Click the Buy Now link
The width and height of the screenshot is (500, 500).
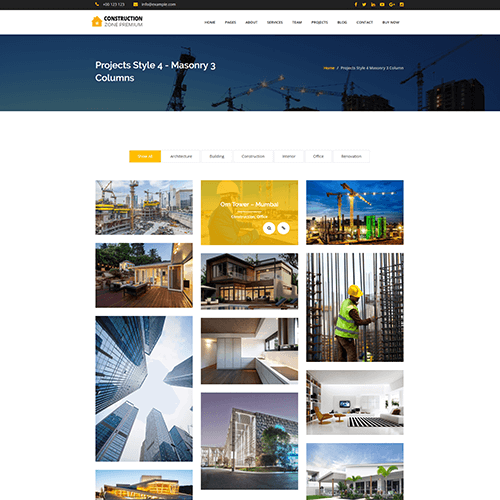391,22
